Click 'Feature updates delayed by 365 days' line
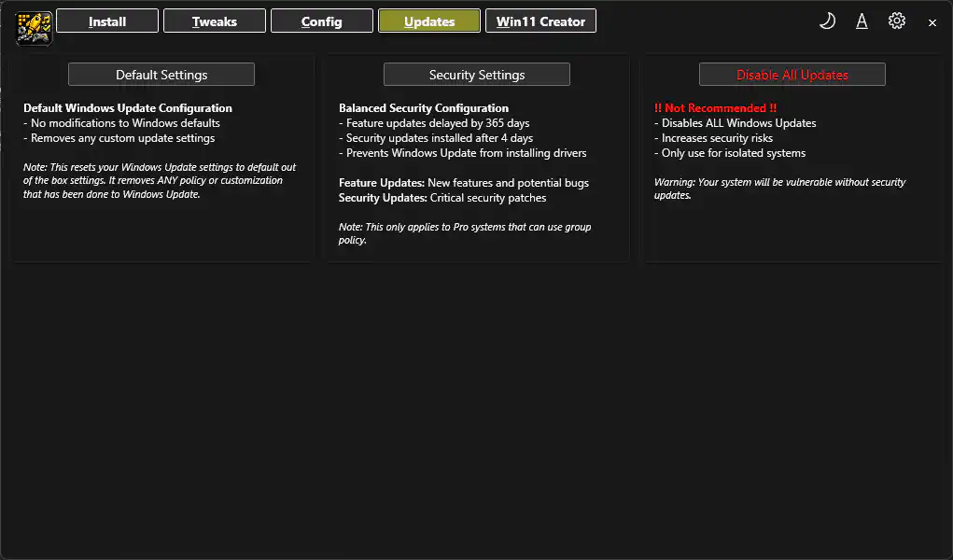This screenshot has width=953, height=560. point(434,123)
